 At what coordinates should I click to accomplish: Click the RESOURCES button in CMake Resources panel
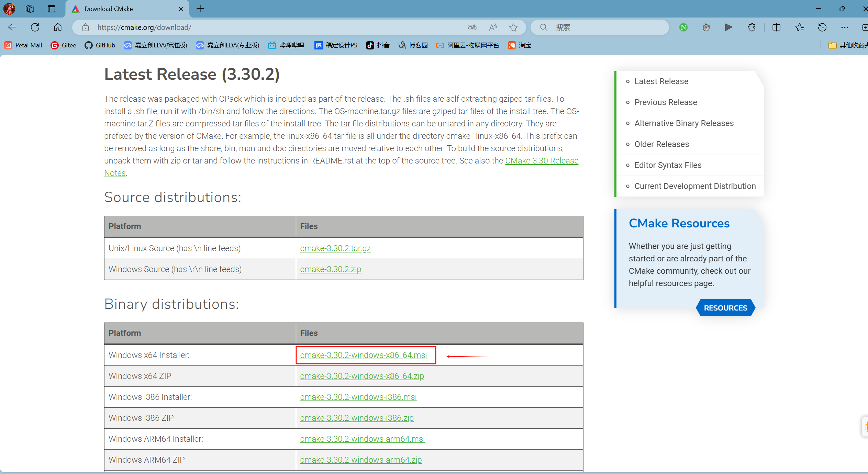(726, 308)
